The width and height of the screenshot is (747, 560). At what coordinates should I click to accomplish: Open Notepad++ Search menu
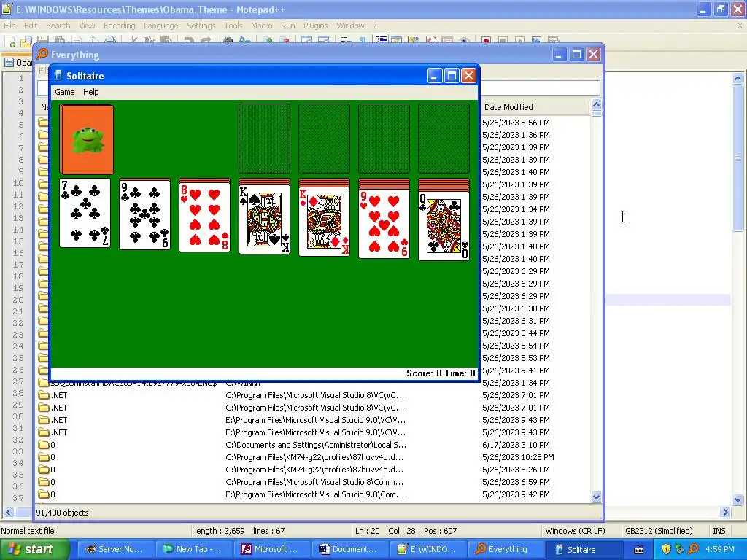click(58, 26)
